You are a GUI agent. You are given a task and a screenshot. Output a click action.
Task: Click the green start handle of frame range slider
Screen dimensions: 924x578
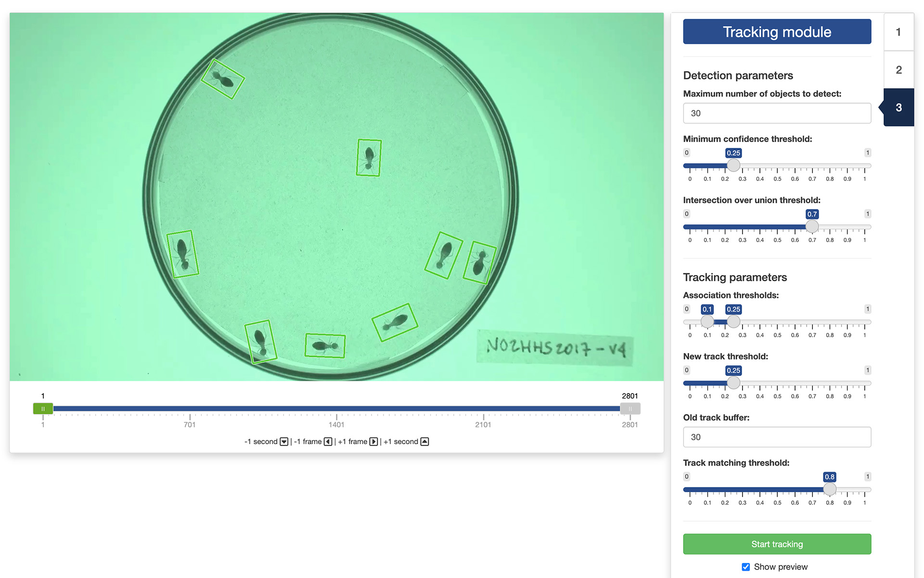click(43, 408)
